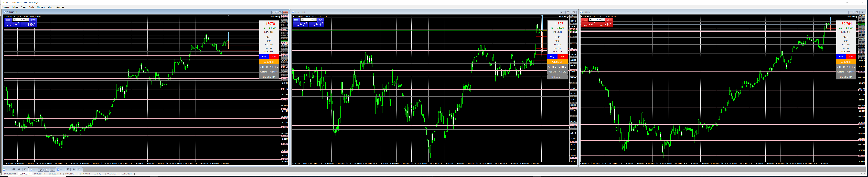Click the 0.16 volume field on USDJPY chart

coord(309,19)
